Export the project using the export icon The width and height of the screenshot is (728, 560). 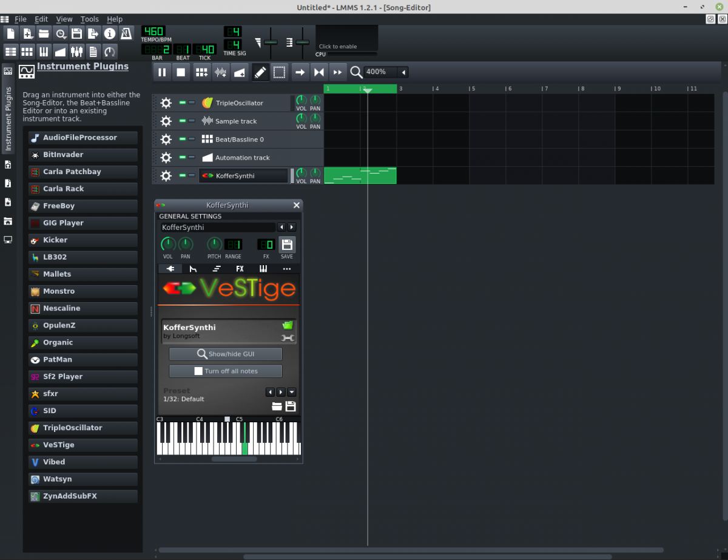pyautogui.click(x=93, y=33)
